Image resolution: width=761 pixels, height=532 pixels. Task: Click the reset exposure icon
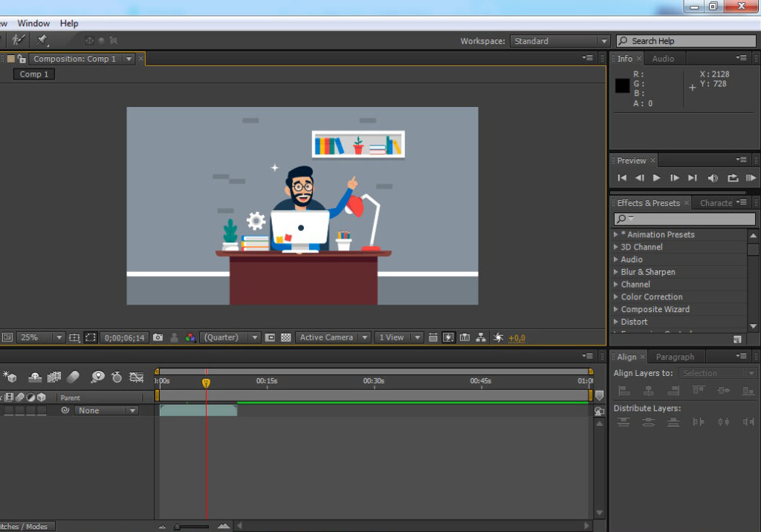pos(499,337)
